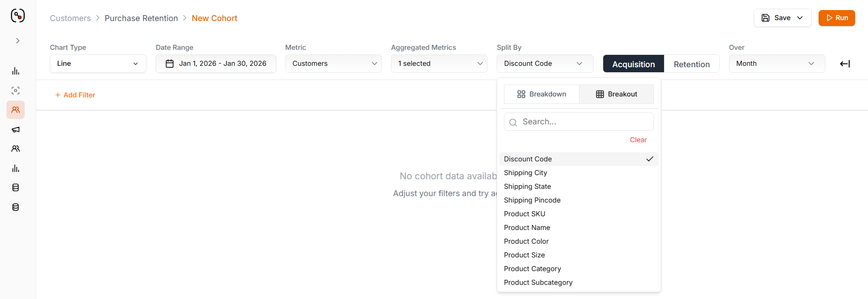The width and height of the screenshot is (868, 299).
Task: Click the Search input field
Action: [x=579, y=122]
